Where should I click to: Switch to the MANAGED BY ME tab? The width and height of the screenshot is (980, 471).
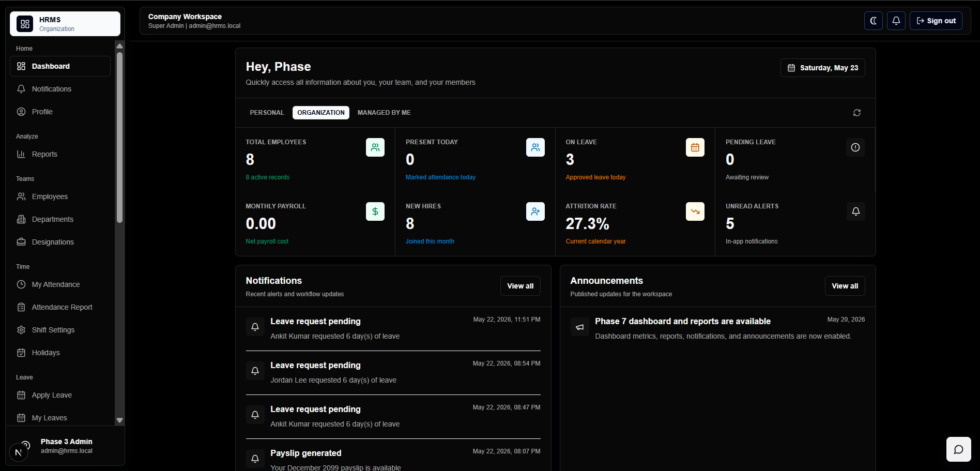coord(384,113)
